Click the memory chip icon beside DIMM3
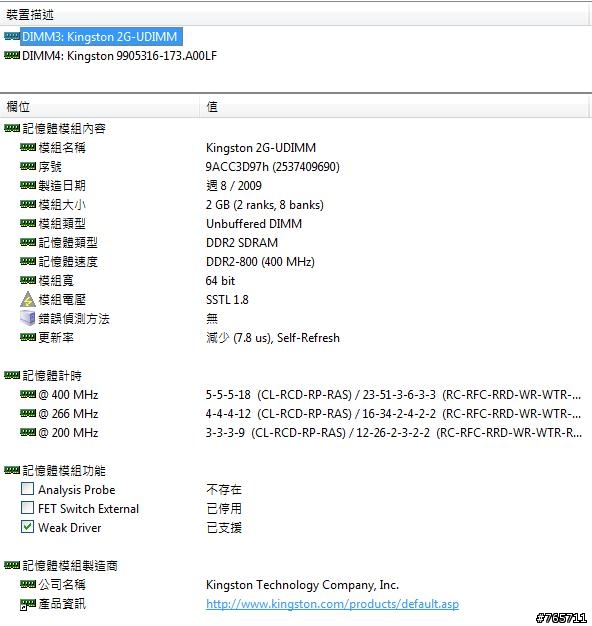 (x=12, y=36)
